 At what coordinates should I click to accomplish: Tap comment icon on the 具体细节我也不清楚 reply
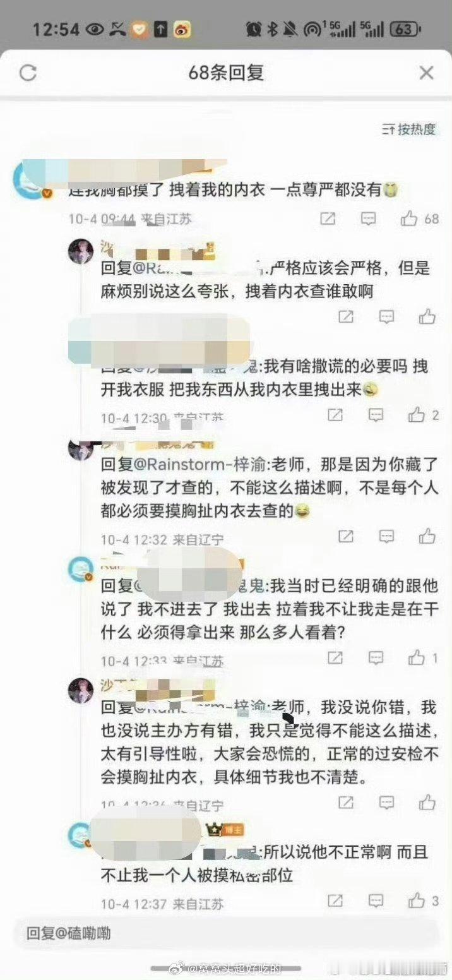tap(386, 803)
